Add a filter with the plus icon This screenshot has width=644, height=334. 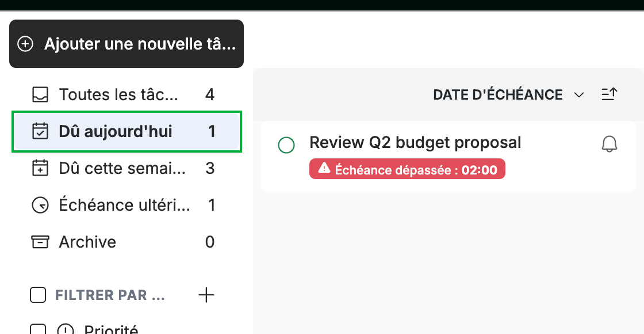coord(206,295)
